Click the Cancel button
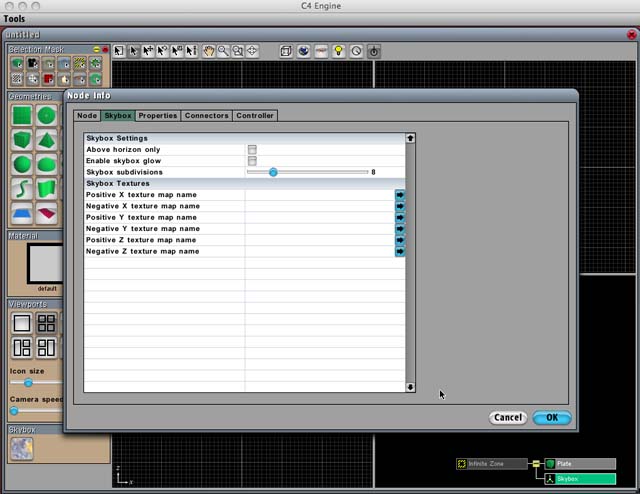Image resolution: width=640 pixels, height=494 pixels. coord(508,418)
